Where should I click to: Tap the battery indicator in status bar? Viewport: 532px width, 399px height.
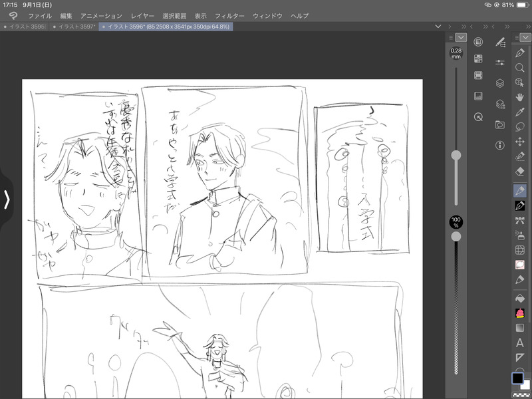[523, 5]
